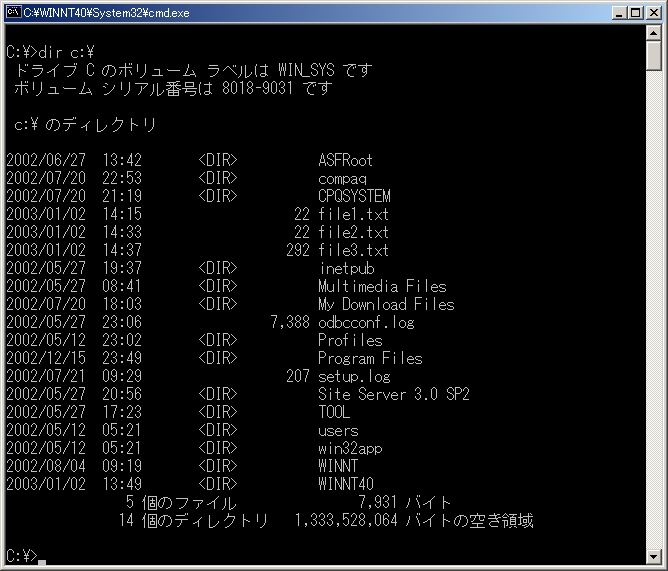The height and width of the screenshot is (571, 668).
Task: Click the odbcconf.log file name
Action: pos(366,322)
